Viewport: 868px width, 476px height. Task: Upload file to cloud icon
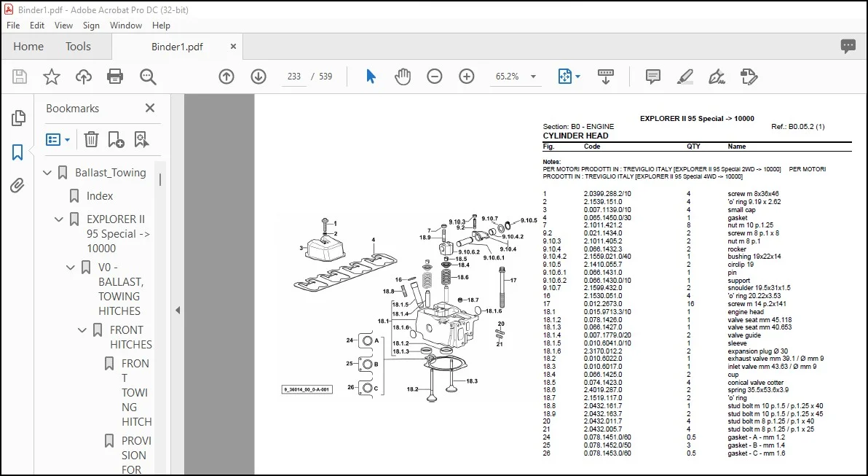[x=84, y=77]
